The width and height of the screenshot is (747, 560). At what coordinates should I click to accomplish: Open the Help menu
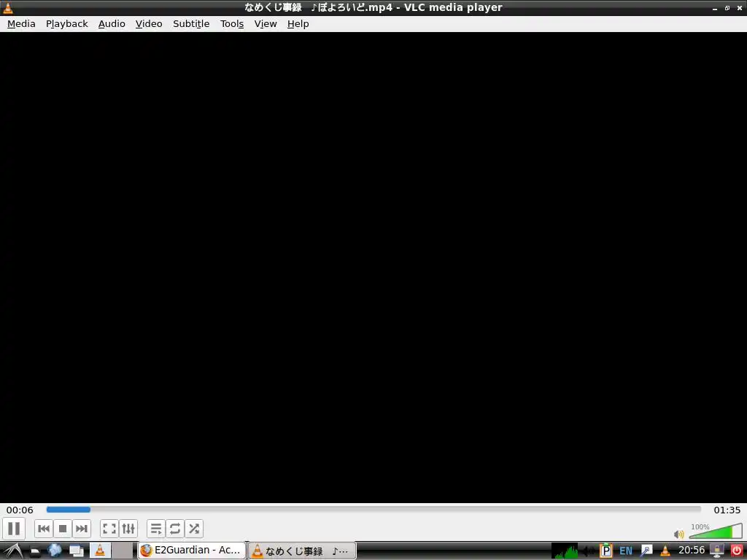tap(298, 24)
